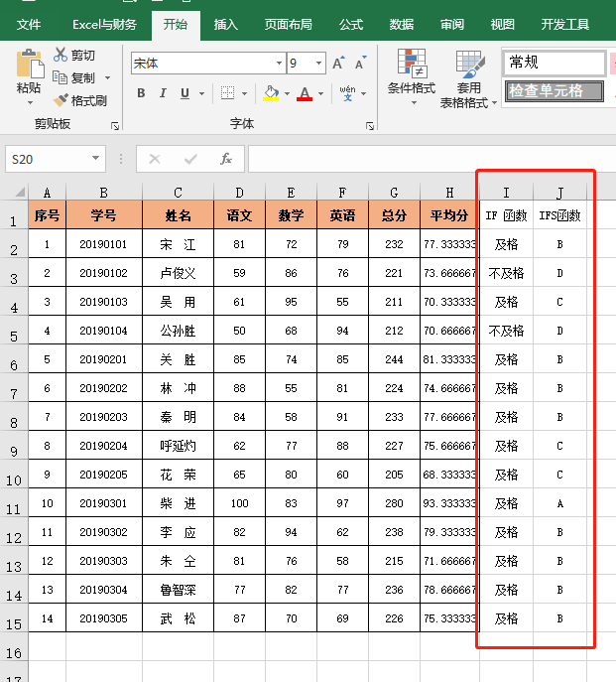Click the average cell 93.333333
616x682 pixels.
tap(449, 503)
